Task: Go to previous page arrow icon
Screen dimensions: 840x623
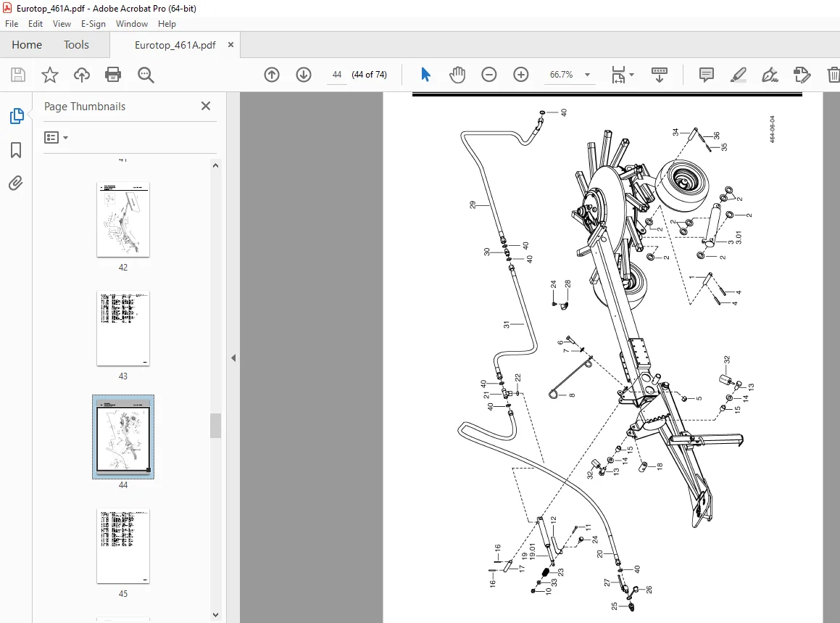Action: coord(272,75)
